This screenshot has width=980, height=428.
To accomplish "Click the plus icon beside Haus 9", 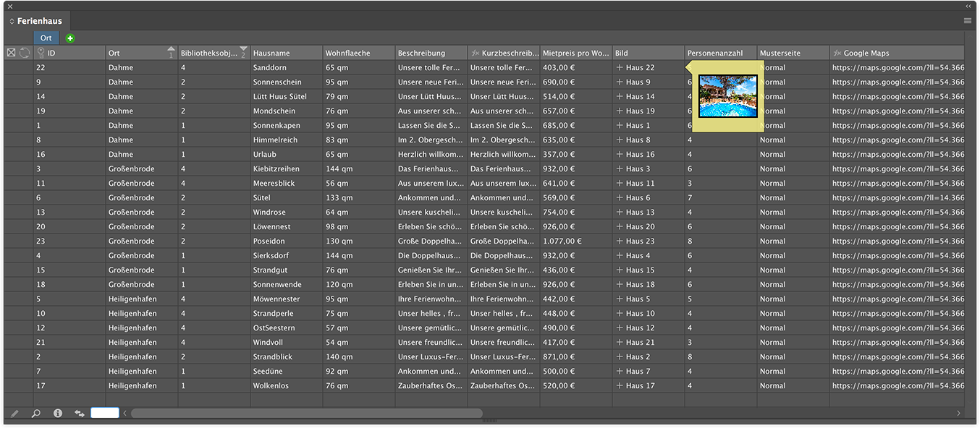I will click(x=619, y=82).
